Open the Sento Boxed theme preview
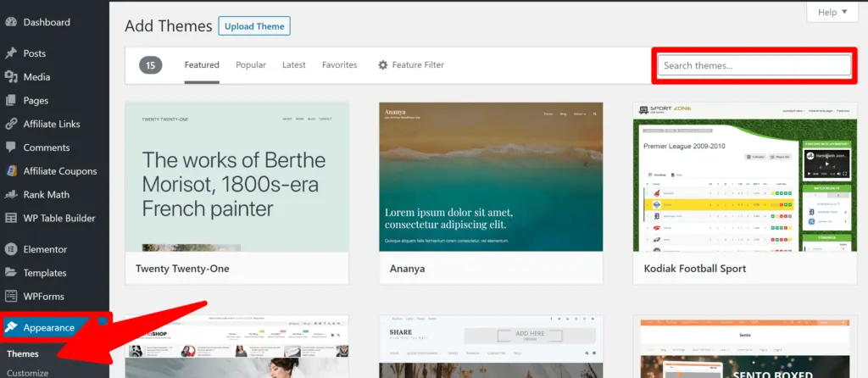Viewport: 868px width, 378px height. tap(744, 347)
